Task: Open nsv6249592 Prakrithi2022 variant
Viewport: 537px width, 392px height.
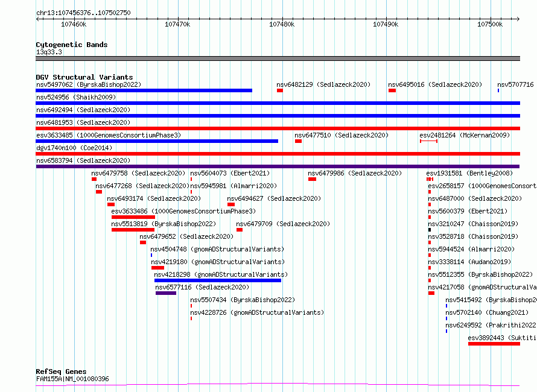Action: pyautogui.click(x=491, y=325)
